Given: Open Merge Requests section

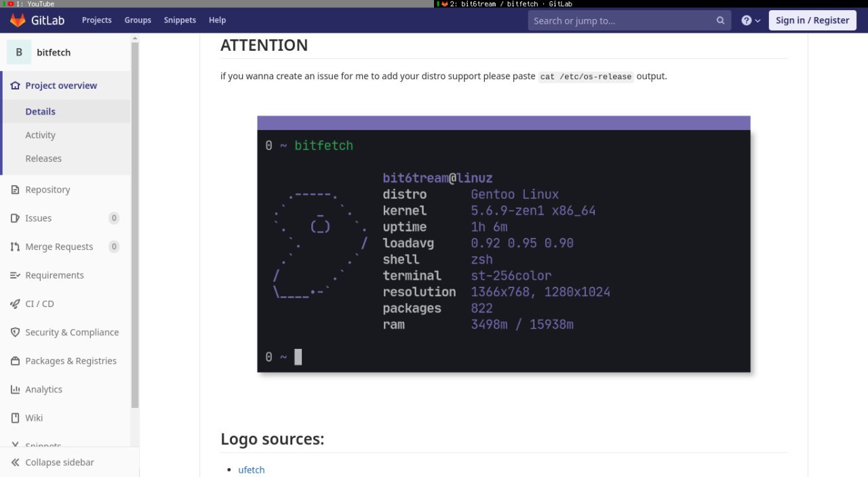Looking at the screenshot, I should [59, 247].
